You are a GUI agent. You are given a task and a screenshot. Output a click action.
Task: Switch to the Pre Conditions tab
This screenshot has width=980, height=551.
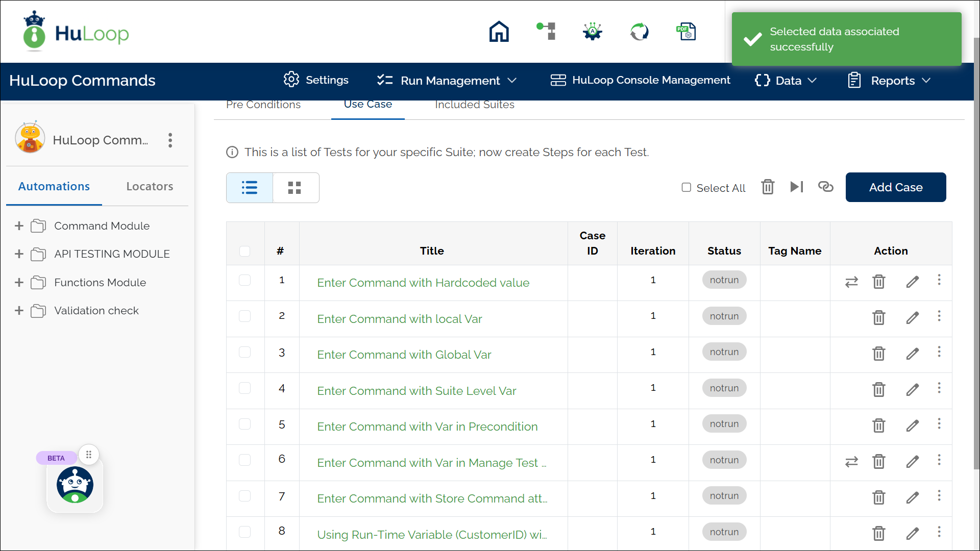click(x=263, y=105)
